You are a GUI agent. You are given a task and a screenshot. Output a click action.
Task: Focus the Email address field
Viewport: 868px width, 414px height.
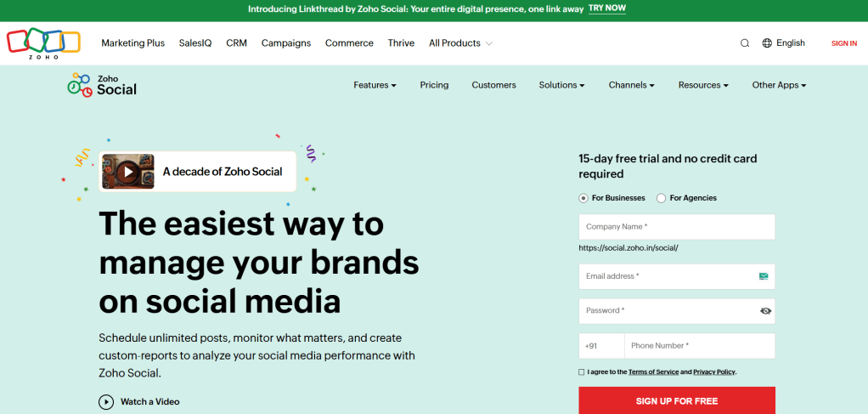point(677,276)
